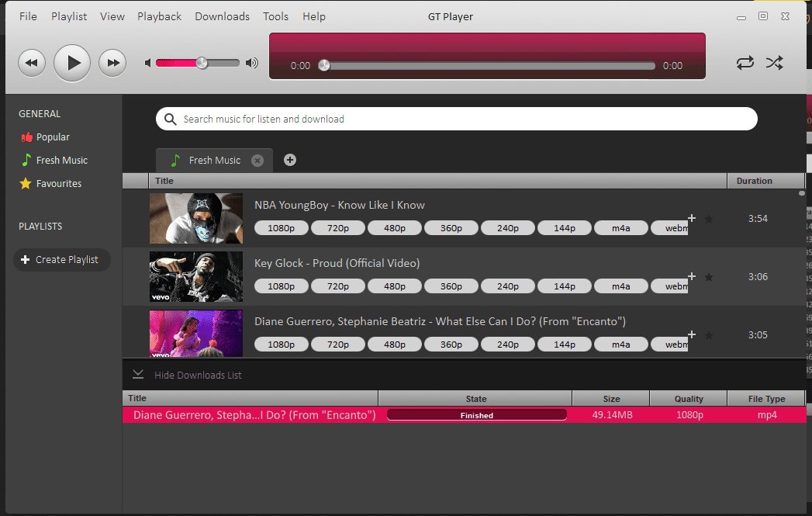The height and width of the screenshot is (516, 812).
Task: Click the search magnifier icon
Action: click(x=170, y=119)
